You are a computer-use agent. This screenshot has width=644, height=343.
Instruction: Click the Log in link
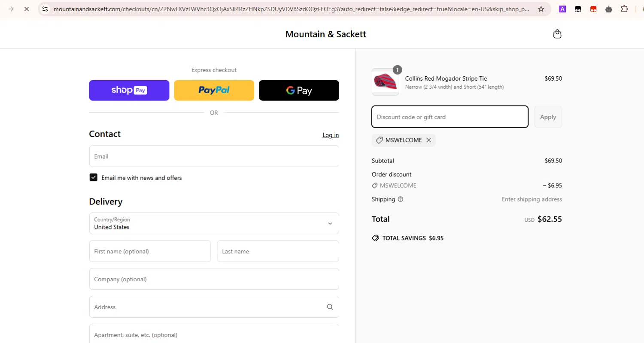pos(331,135)
